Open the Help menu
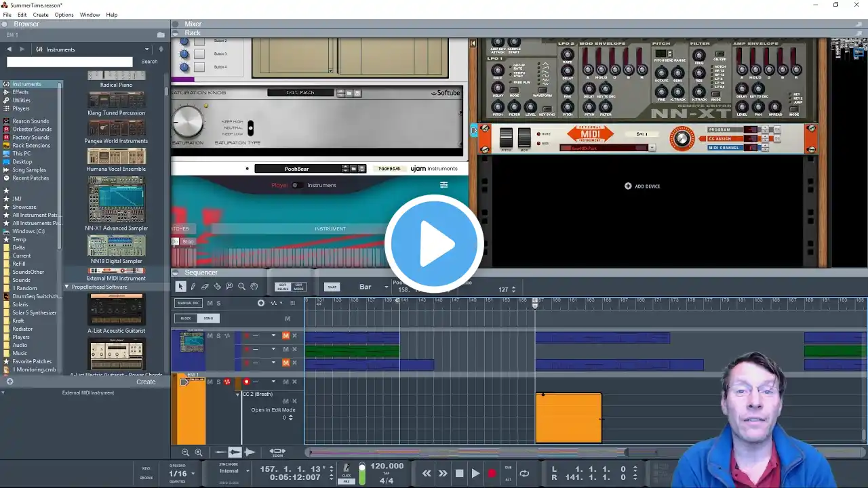 point(112,15)
